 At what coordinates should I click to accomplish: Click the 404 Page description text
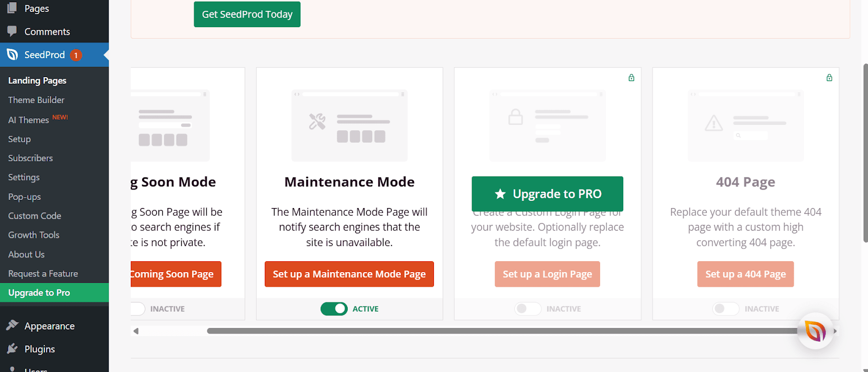pos(745,227)
